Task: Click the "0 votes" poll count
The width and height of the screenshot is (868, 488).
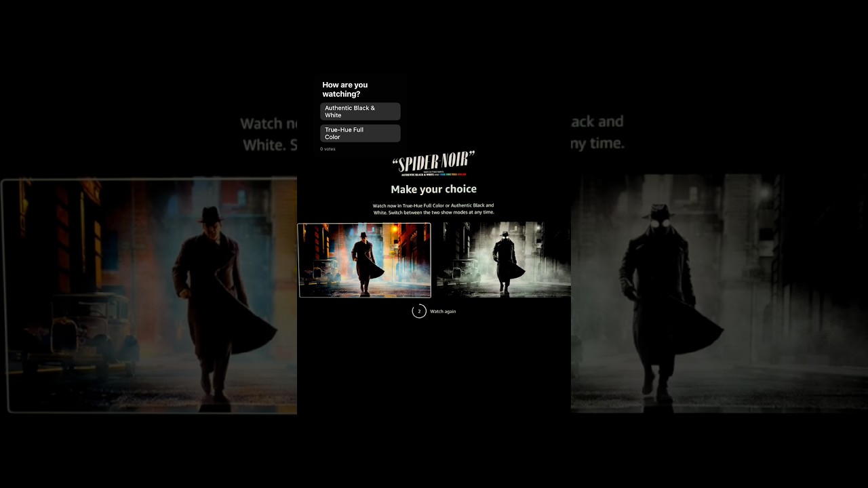Action: [x=328, y=149]
